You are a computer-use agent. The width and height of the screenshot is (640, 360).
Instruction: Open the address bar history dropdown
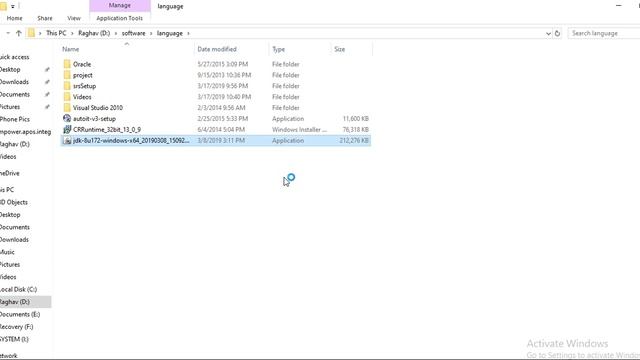coord(548,33)
